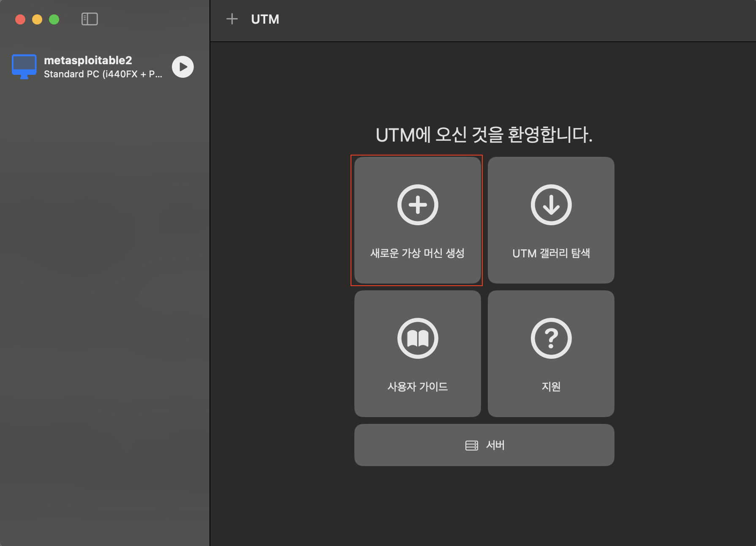This screenshot has width=756, height=546.
Task: Open the 사용자 가이드 card
Action: (417, 354)
